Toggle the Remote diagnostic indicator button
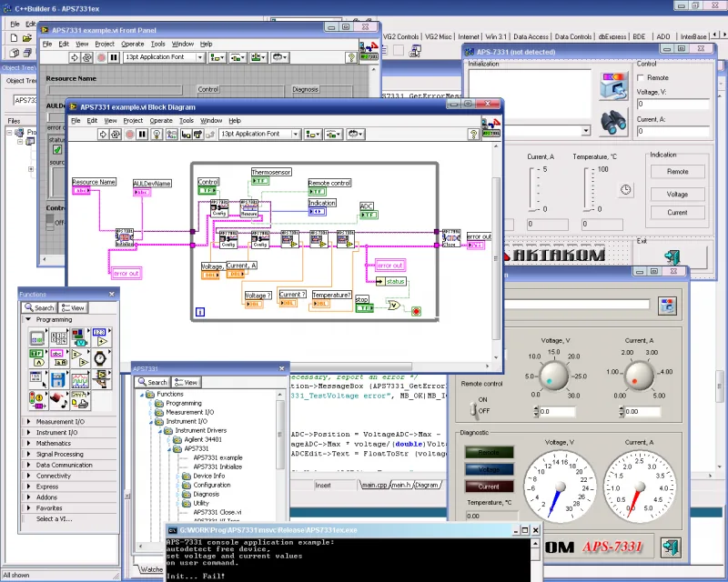The width and height of the screenshot is (728, 582). coord(489,452)
